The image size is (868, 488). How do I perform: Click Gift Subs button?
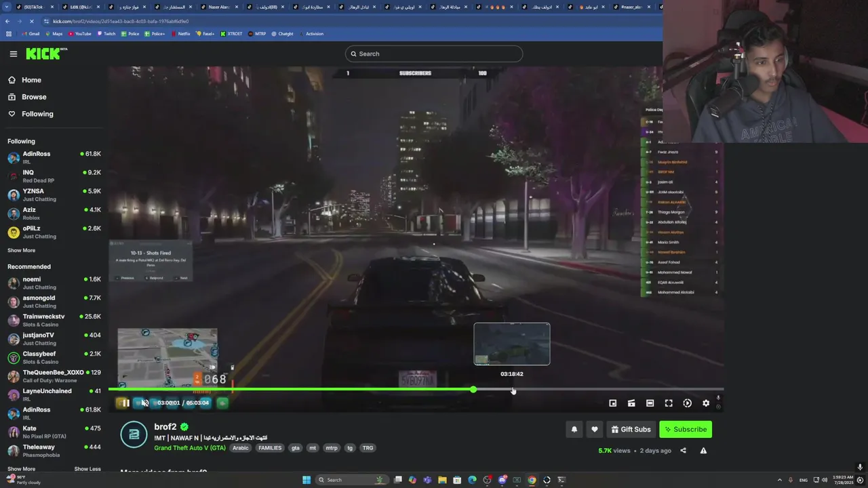click(631, 429)
